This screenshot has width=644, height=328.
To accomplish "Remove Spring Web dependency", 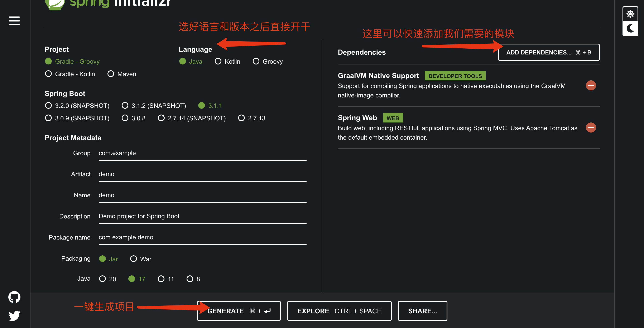I will point(591,128).
